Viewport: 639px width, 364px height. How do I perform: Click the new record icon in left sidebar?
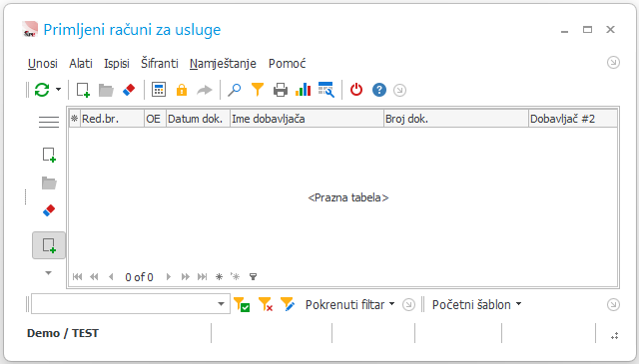click(x=49, y=156)
